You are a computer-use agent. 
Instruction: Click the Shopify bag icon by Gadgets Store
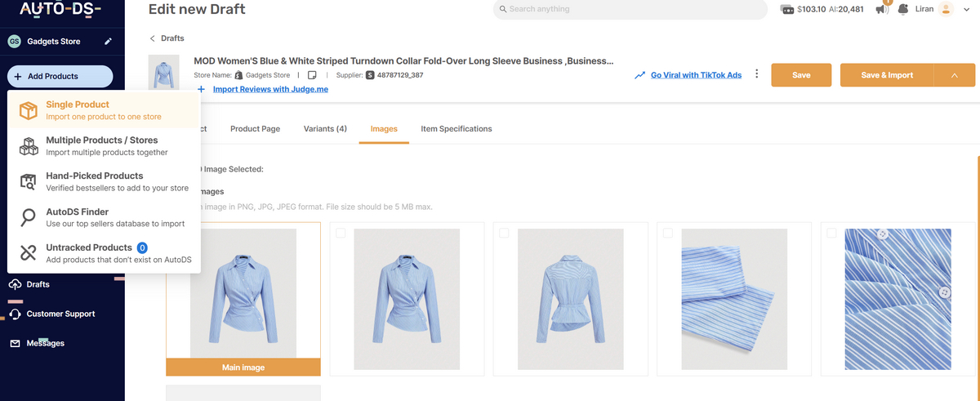[238, 75]
